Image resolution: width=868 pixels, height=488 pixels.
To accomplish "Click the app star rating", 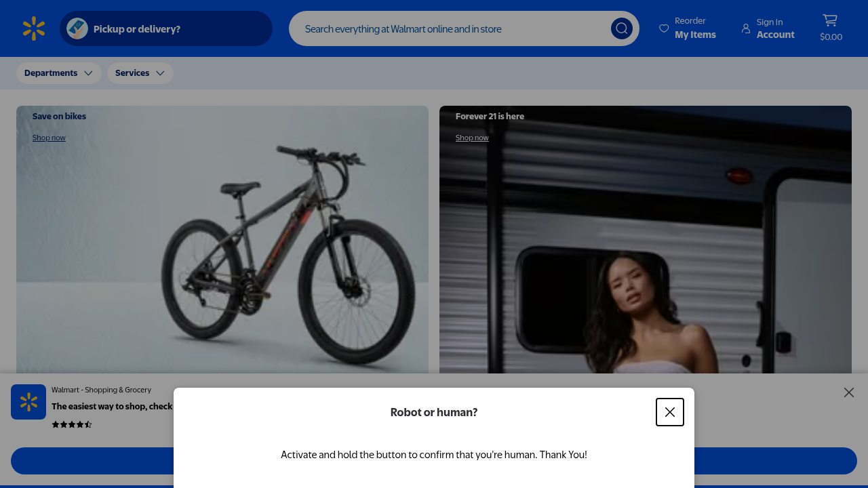I will click(72, 424).
